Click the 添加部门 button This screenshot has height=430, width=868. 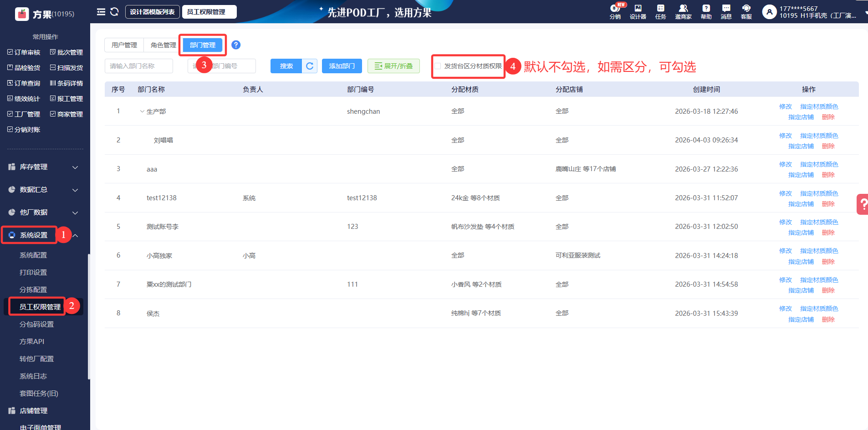pos(342,66)
